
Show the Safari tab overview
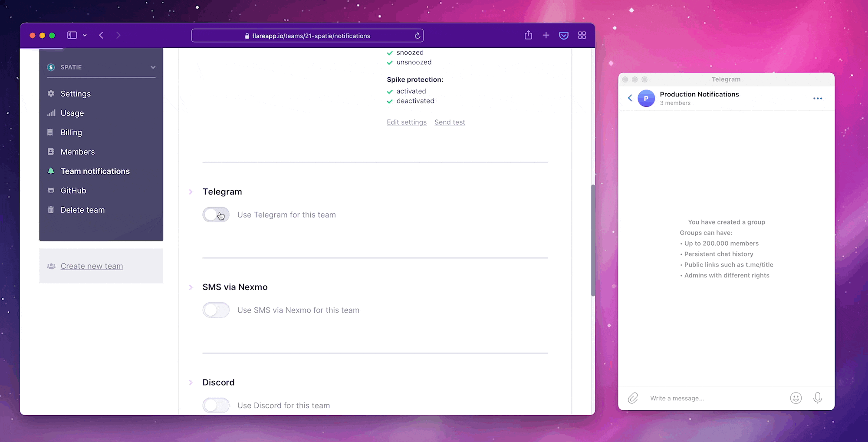[x=582, y=35]
